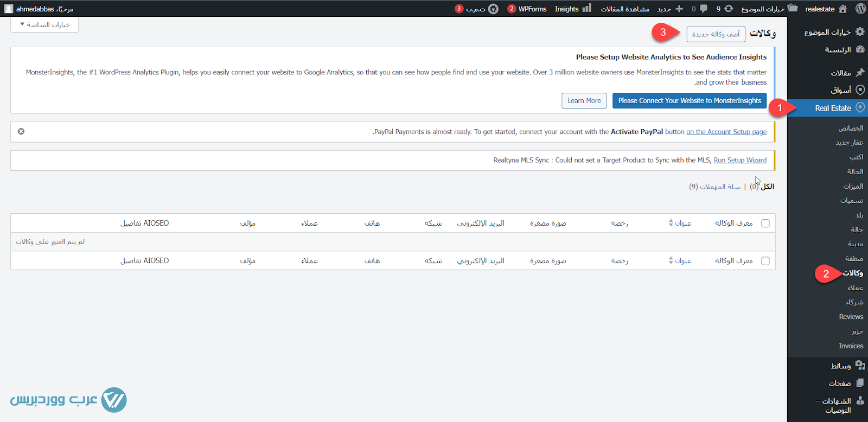Expand the خيارات الشاشة screen options dropdown
Image resolution: width=868 pixels, height=422 pixels.
[x=44, y=24]
